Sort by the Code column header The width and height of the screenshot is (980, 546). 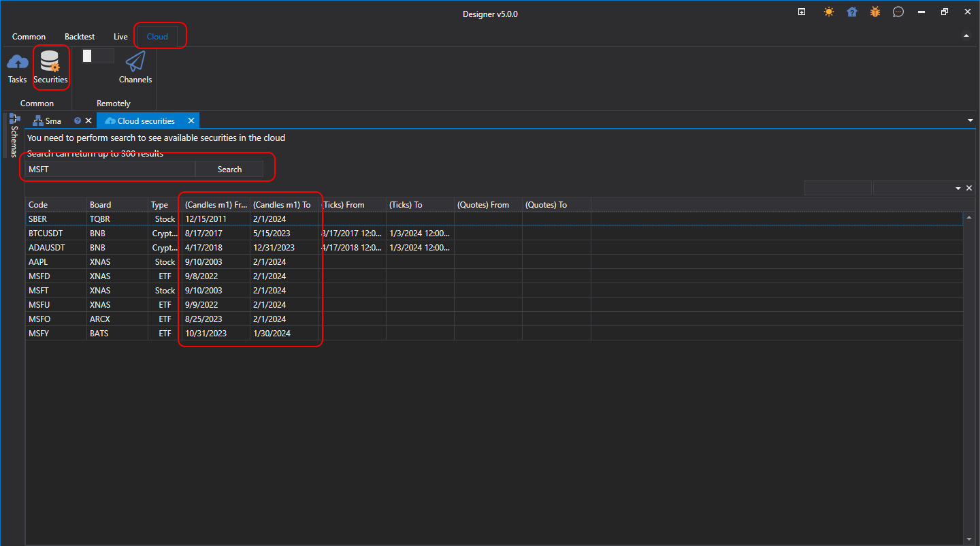tap(56, 204)
